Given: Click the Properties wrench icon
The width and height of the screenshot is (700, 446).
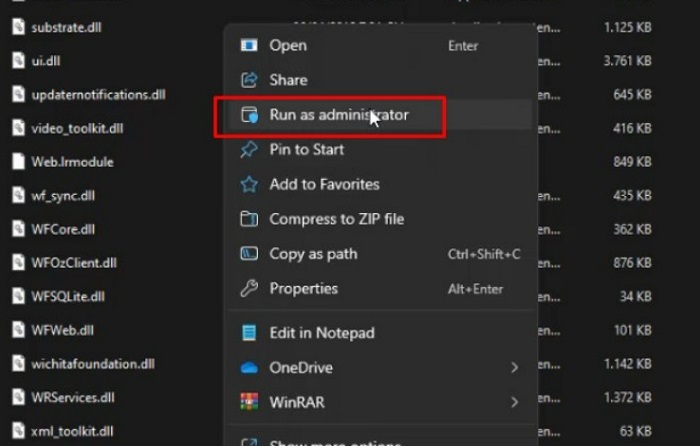Looking at the screenshot, I should point(250,289).
